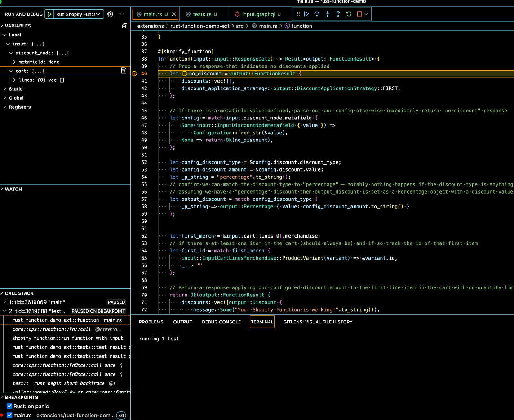Click the Step Out debug arrow
This screenshot has height=420, width=514.
(338, 14)
